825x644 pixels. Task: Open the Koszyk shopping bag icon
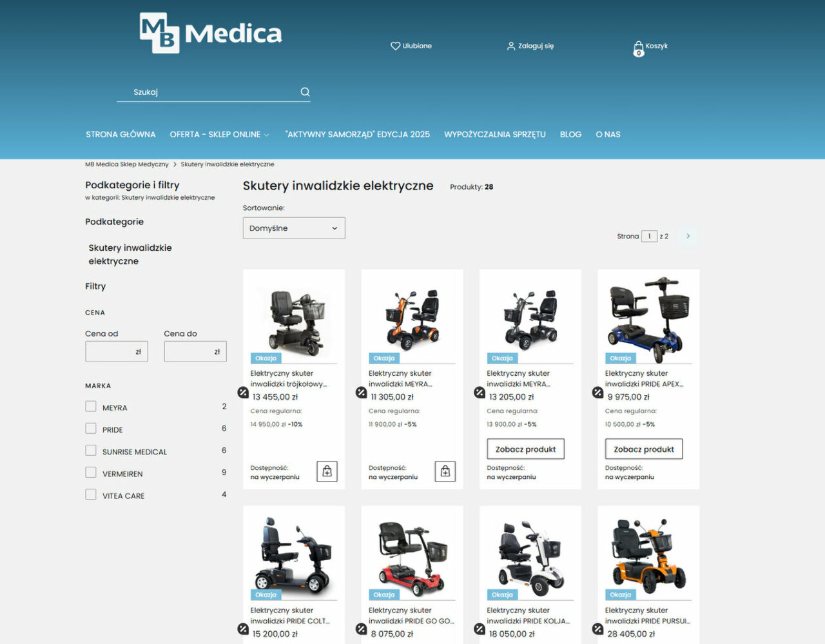point(638,48)
